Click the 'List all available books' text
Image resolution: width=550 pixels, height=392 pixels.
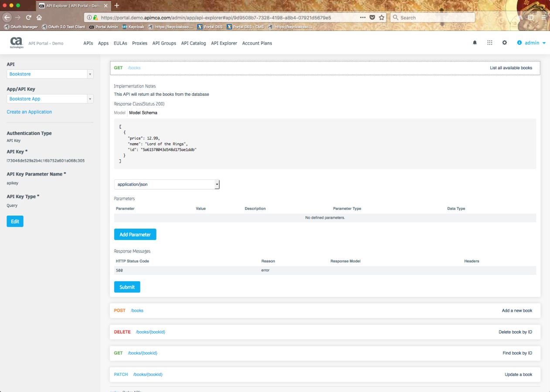(x=511, y=68)
